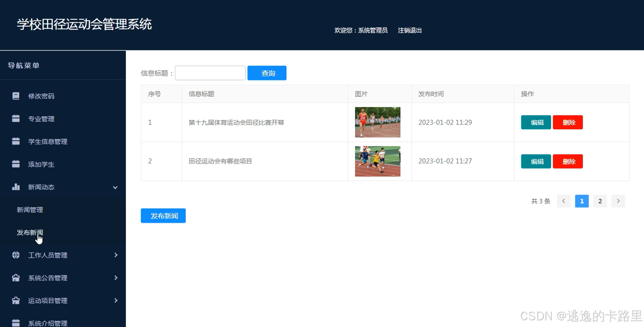Image resolution: width=644 pixels, height=327 pixels.
Task: Edit the 第十九届体育运动会 news row
Action: (536, 122)
